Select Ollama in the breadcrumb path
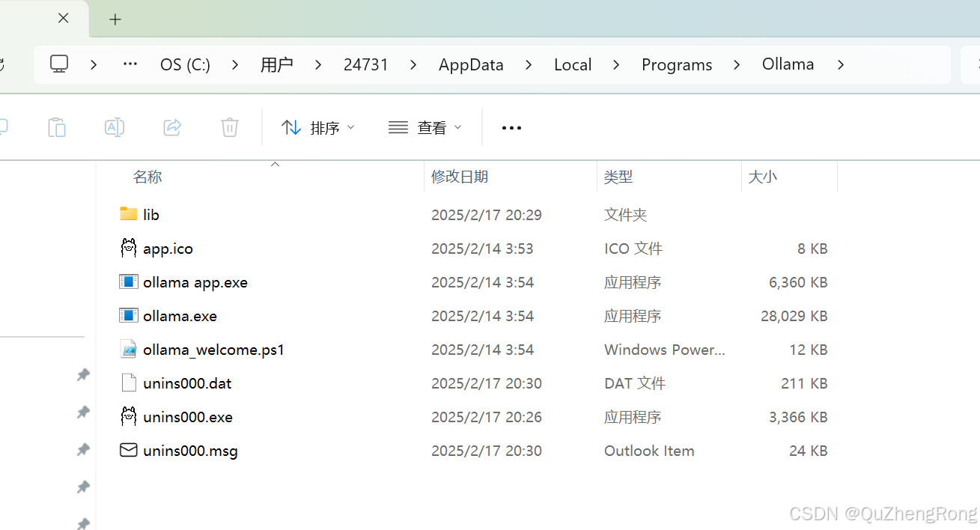980x530 pixels. tap(788, 64)
